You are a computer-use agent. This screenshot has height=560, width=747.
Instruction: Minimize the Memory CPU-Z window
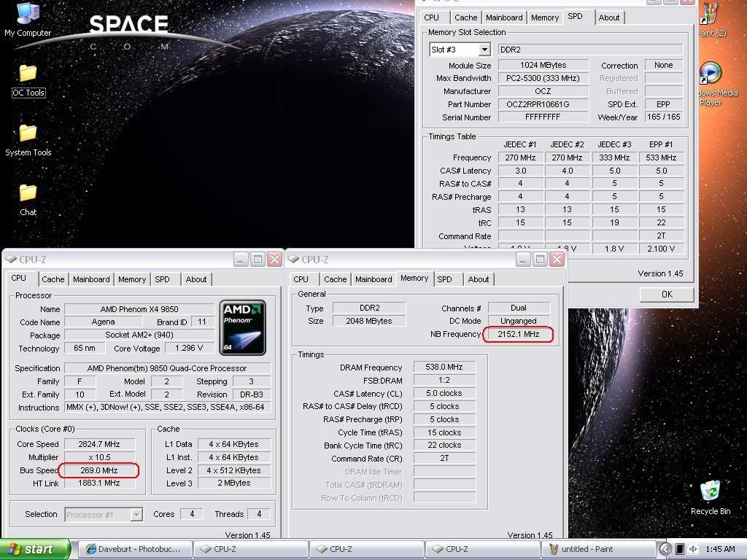[522, 260]
